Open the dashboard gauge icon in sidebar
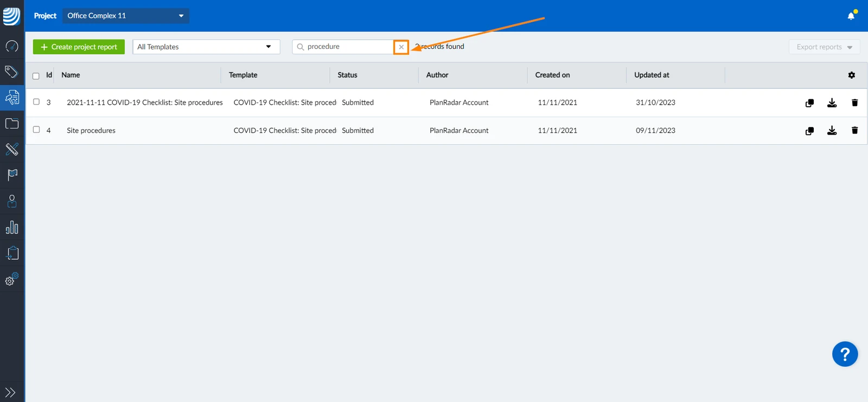Viewport: 868px width, 402px height. pyautogui.click(x=12, y=46)
